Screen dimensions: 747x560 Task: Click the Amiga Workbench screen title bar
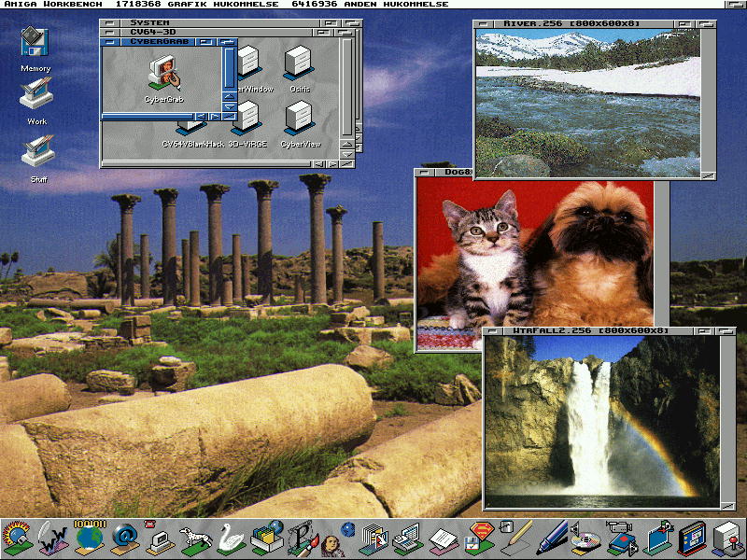[373, 6]
